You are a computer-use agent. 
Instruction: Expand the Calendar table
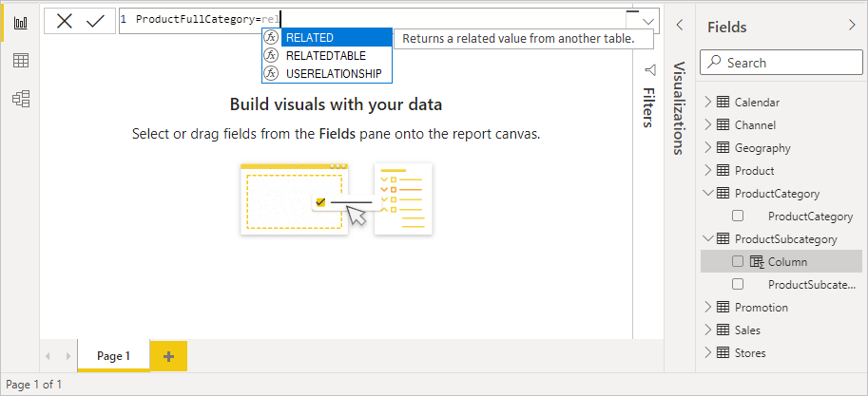tap(707, 103)
